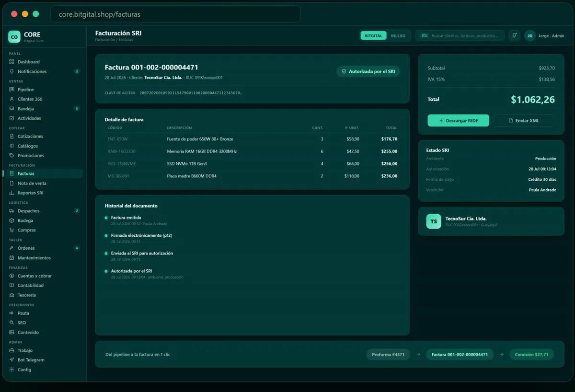Click the Nota de venta icon

pos(12,184)
